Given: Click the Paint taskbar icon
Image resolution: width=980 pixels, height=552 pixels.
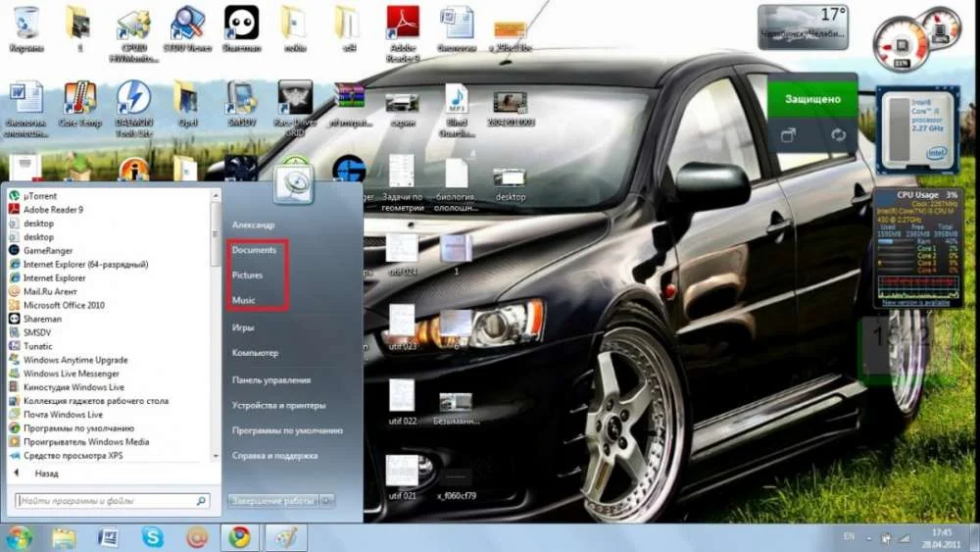Looking at the screenshot, I should [x=285, y=537].
